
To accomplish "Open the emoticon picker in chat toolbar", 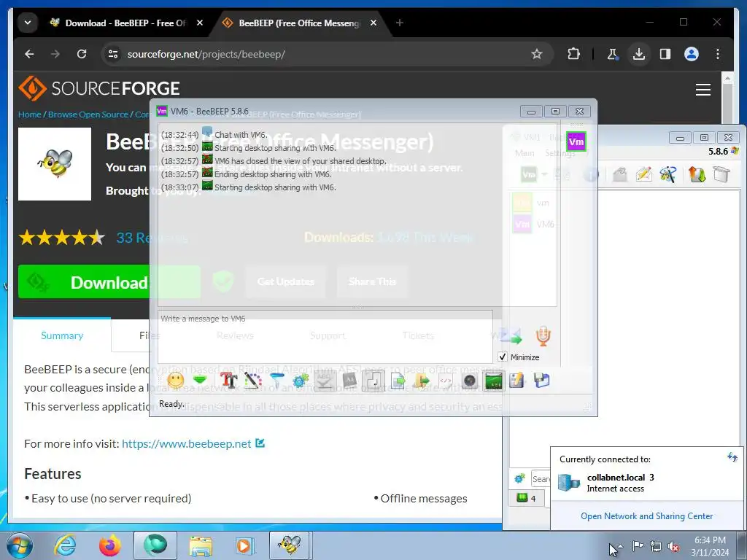I will (175, 380).
